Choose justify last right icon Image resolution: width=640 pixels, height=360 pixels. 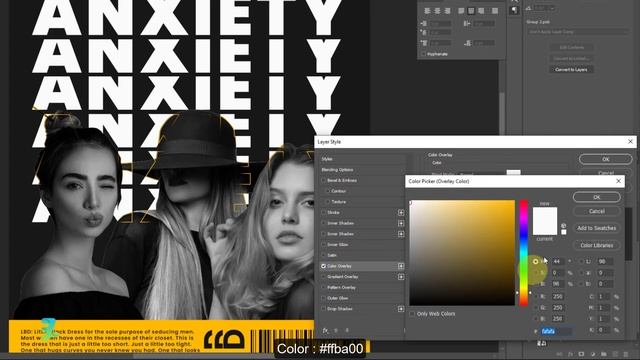(x=481, y=11)
